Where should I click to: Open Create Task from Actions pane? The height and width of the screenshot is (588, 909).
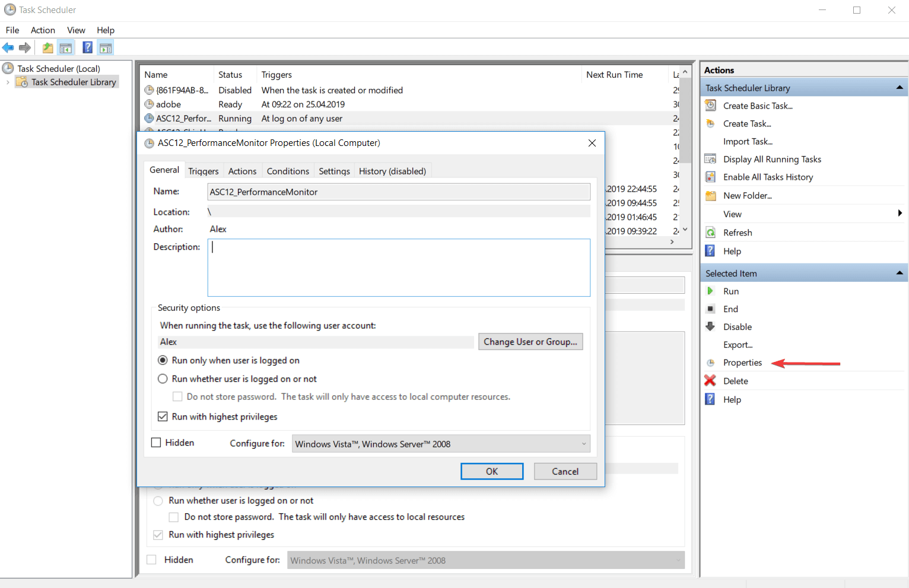[x=747, y=123]
